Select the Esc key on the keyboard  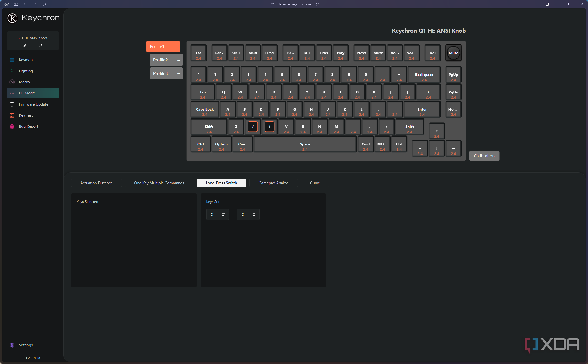[x=199, y=53]
